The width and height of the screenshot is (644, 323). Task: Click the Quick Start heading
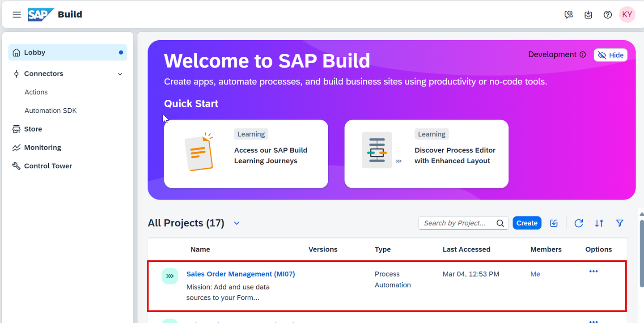pos(191,104)
